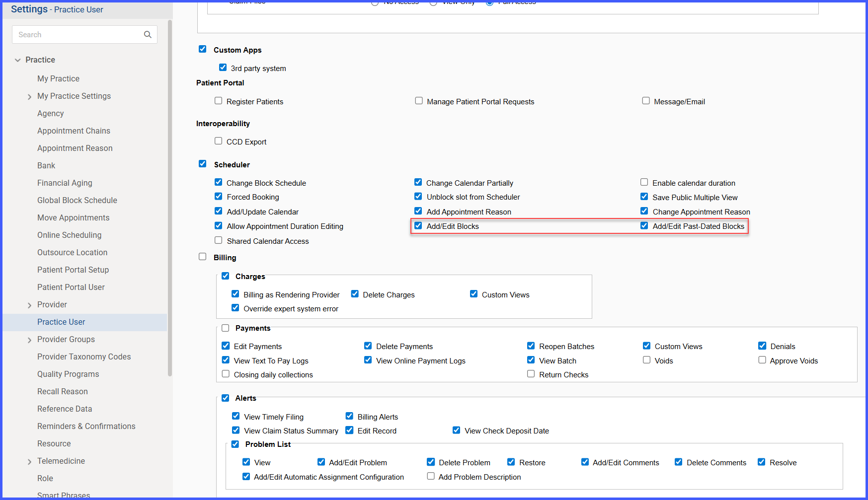Toggle the Billing section checkbox
868x500 pixels.
pyautogui.click(x=202, y=257)
